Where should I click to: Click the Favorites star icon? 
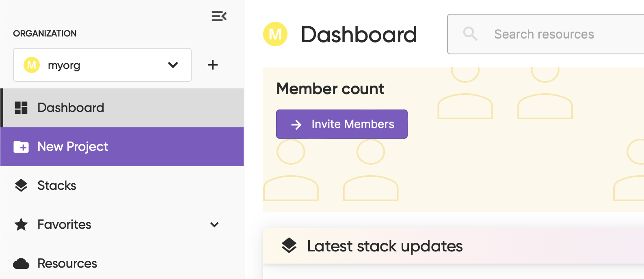(x=21, y=225)
